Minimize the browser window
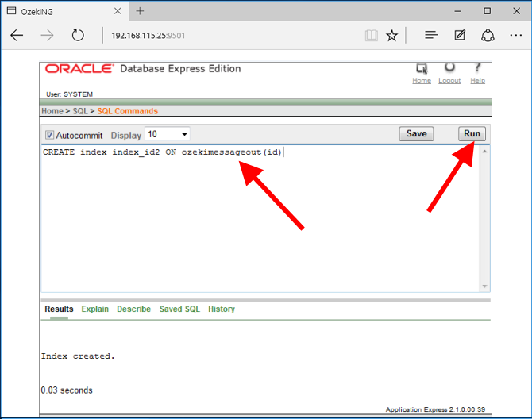 click(457, 11)
